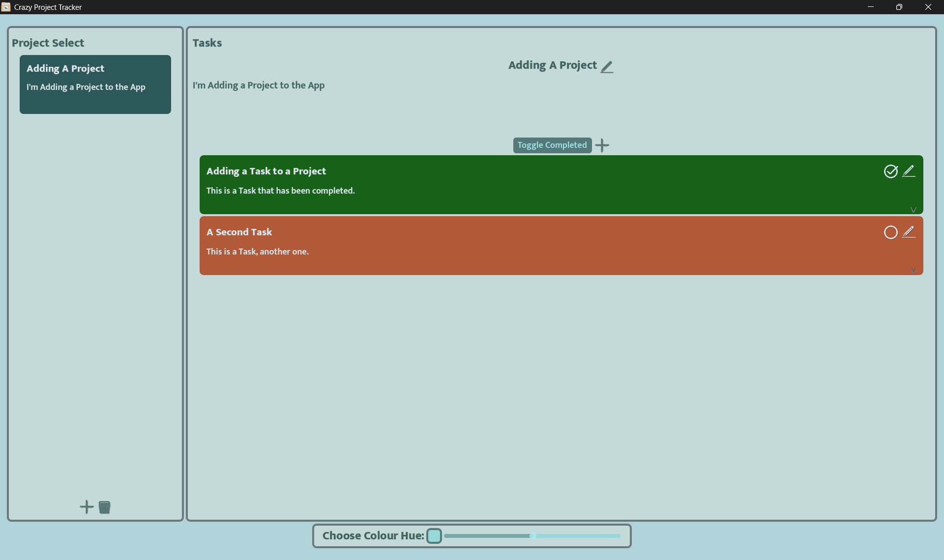The image size is (944, 560).
Task: Click the colour hue slider handle
Action: coord(532,535)
